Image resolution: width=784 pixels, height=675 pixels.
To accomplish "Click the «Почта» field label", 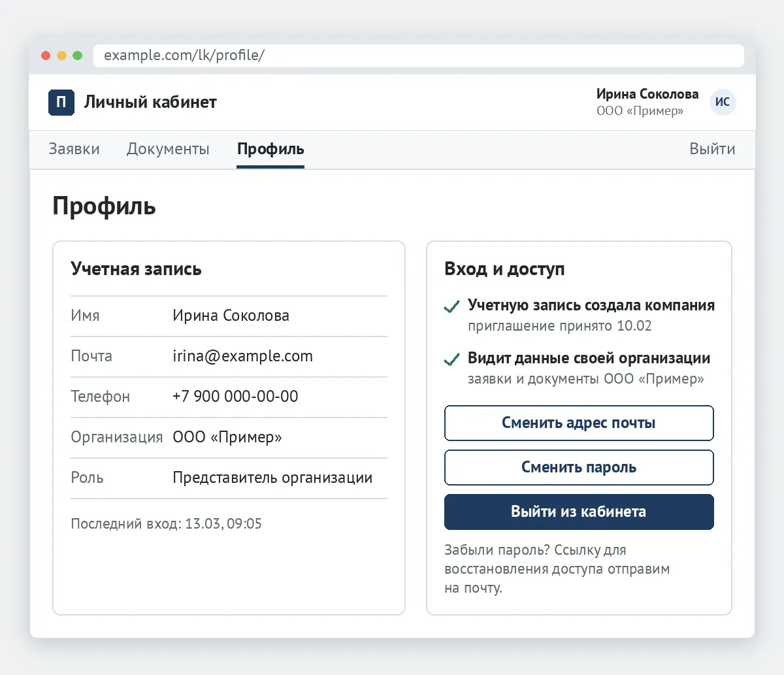I will [91, 356].
